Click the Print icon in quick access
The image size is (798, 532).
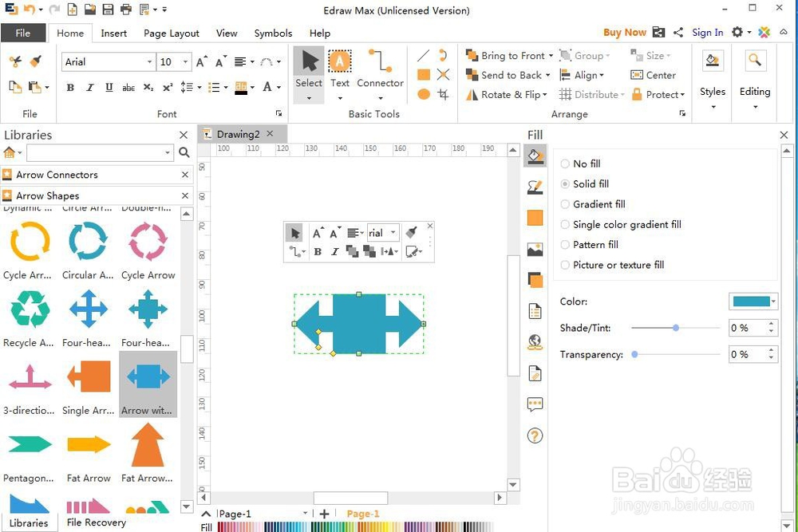click(x=126, y=9)
